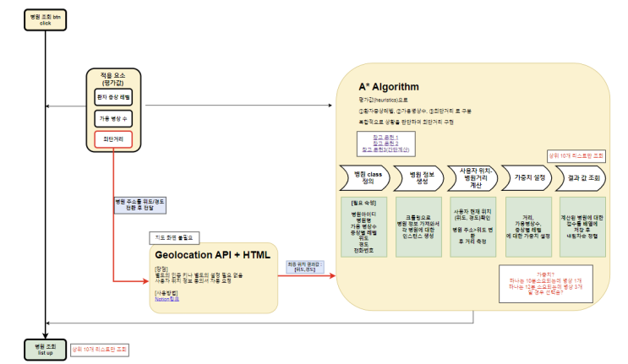This screenshot has width=628, height=364.
Task: Click the '①환자증상레벨, ②가용병상수, ③최단거리' text line
Action: click(415, 111)
